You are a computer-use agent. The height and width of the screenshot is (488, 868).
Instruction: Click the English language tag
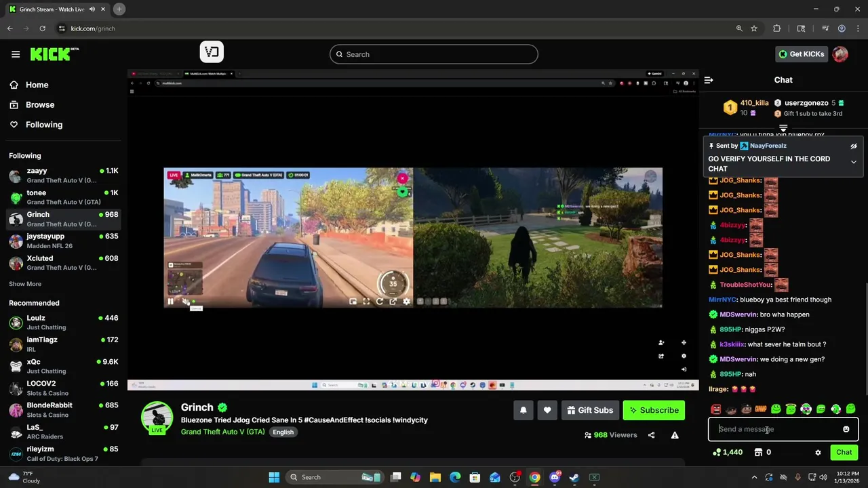[x=283, y=432]
